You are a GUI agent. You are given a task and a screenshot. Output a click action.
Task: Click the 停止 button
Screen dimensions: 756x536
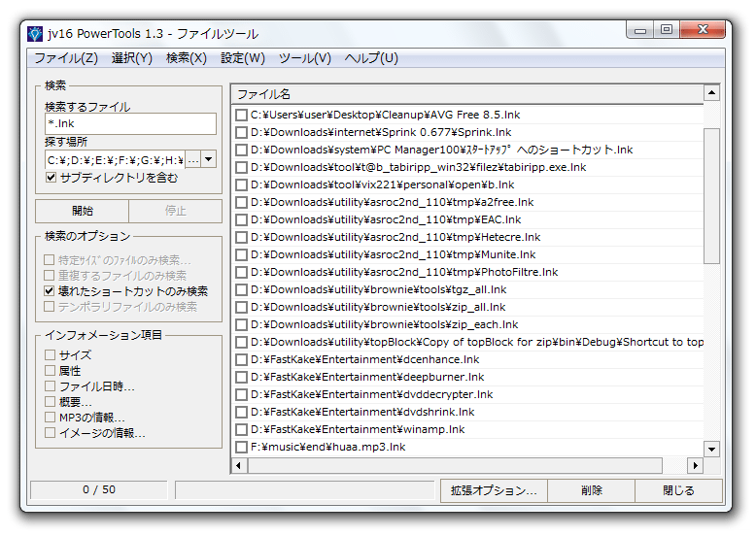175,211
